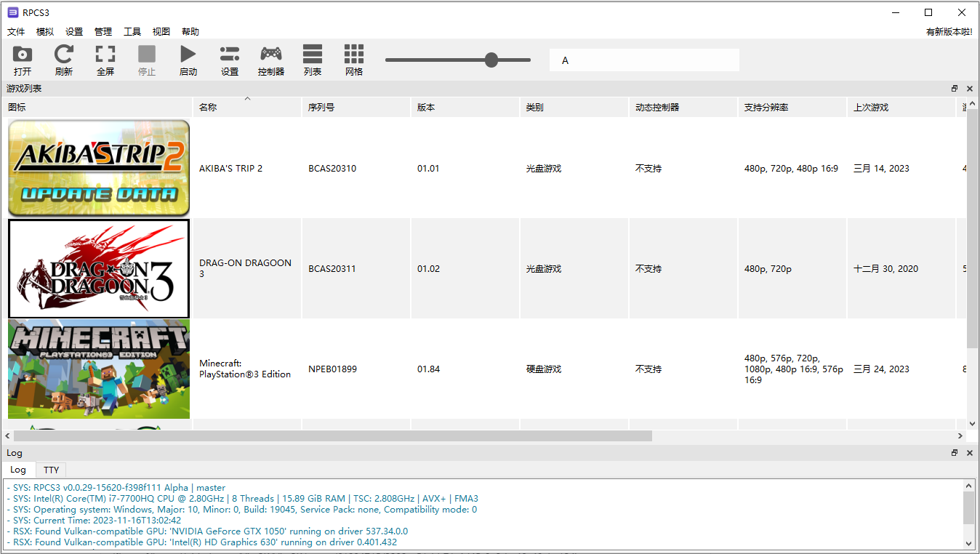Click the 停止 stop icon
This screenshot has height=554, width=980.
click(147, 54)
